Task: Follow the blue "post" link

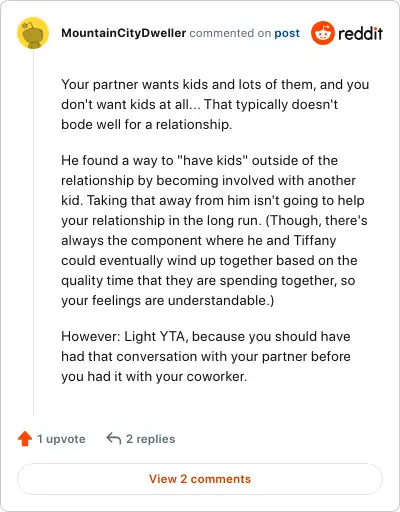Action: pos(287,33)
